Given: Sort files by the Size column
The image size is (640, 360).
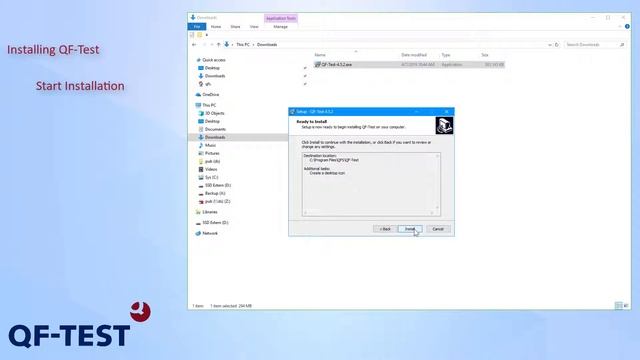Looking at the screenshot, I should (484, 55).
